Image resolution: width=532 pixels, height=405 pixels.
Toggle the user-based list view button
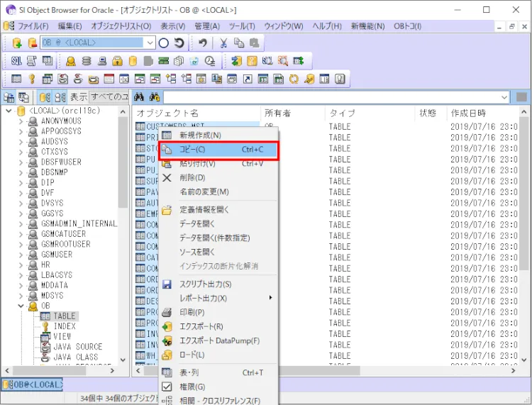tap(60, 97)
